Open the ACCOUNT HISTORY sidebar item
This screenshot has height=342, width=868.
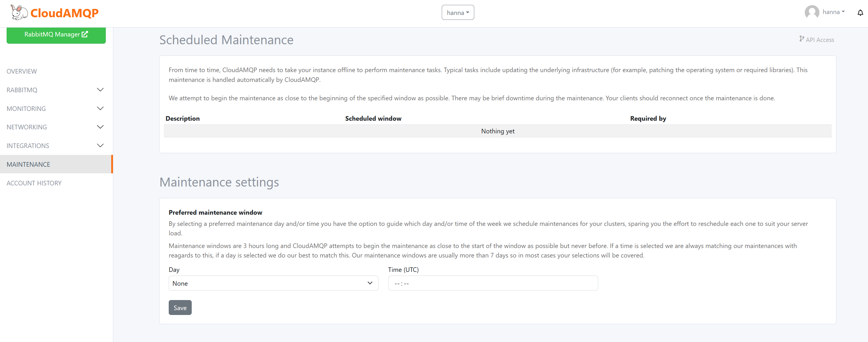[34, 183]
